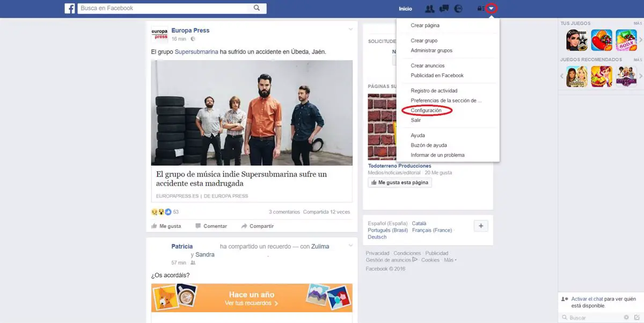Click the plus button to add a language
Image resolution: width=644 pixels, height=323 pixels.
point(481,226)
